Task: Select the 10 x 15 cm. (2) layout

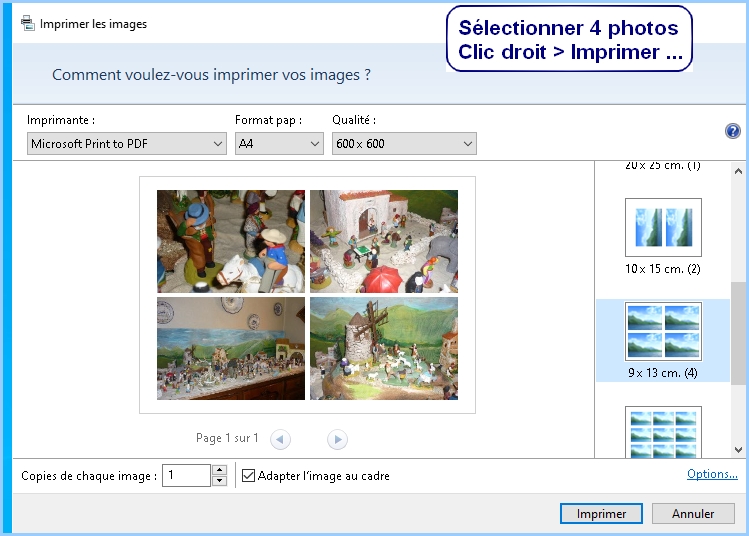Action: (663, 237)
